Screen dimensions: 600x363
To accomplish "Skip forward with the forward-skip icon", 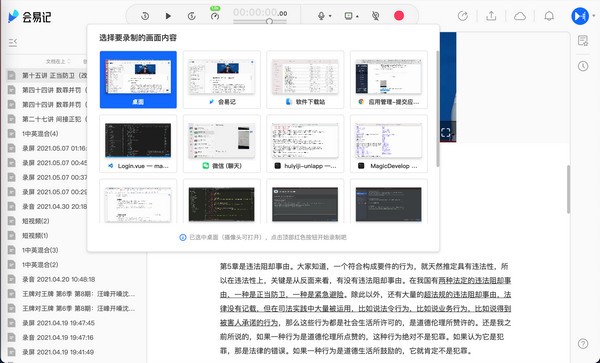I will click(x=192, y=16).
